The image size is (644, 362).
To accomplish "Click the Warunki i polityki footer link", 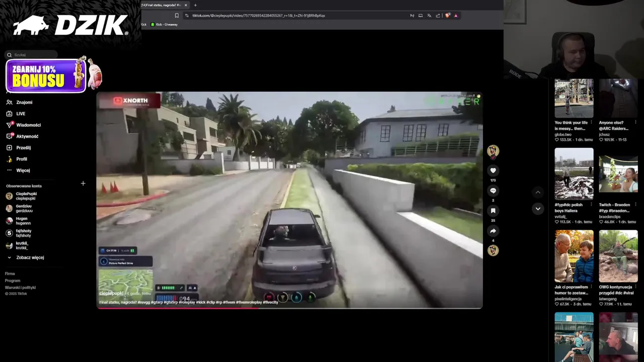I will coord(20,288).
